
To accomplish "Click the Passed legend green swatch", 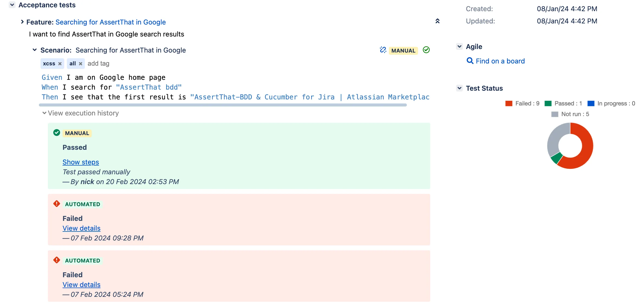I will 548,103.
